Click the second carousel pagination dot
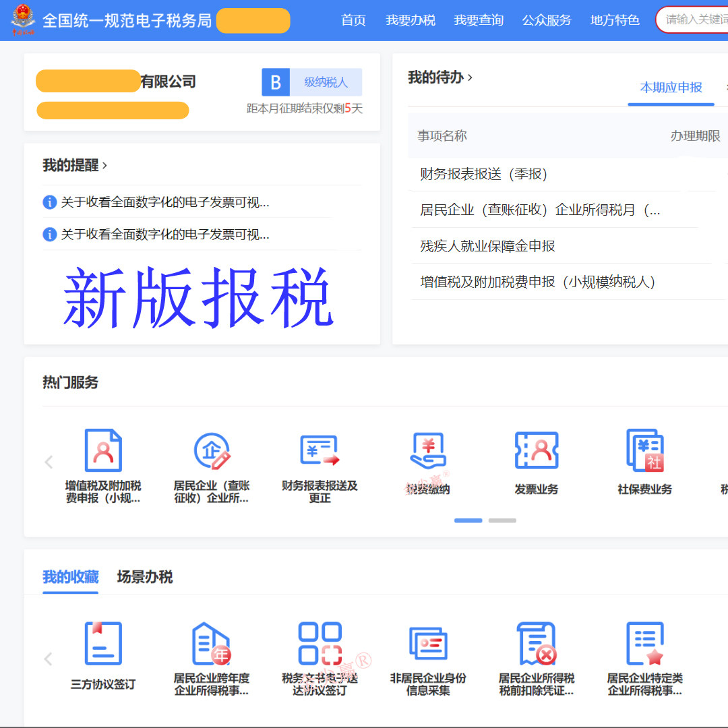The image size is (728, 728). [502, 520]
